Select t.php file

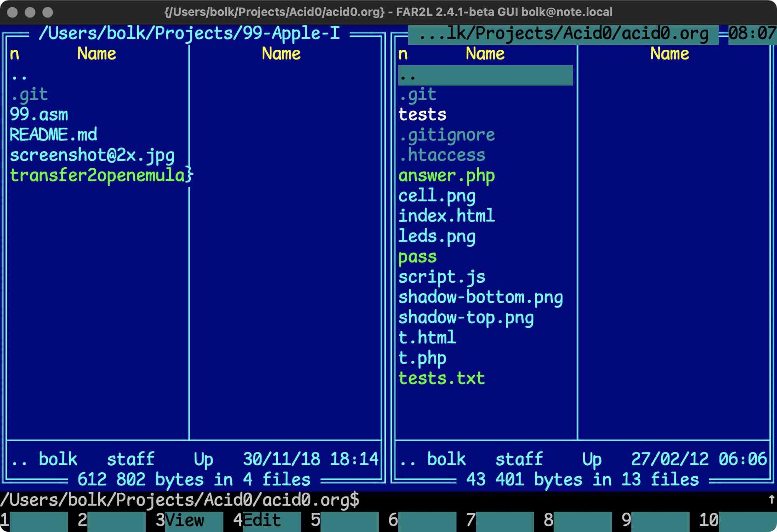click(422, 358)
